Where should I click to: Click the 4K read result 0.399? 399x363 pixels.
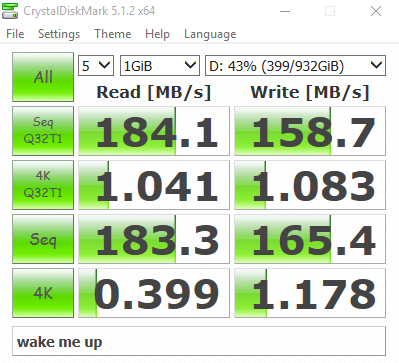154,293
